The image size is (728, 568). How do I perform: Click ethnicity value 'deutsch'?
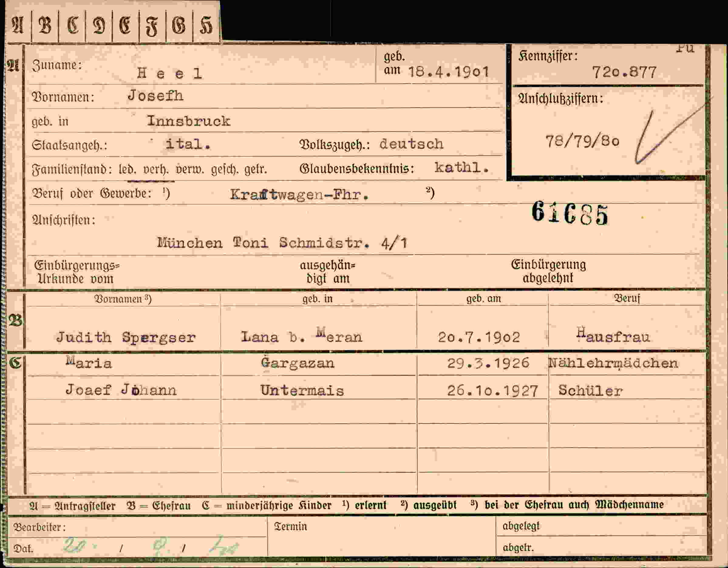[x=411, y=144]
